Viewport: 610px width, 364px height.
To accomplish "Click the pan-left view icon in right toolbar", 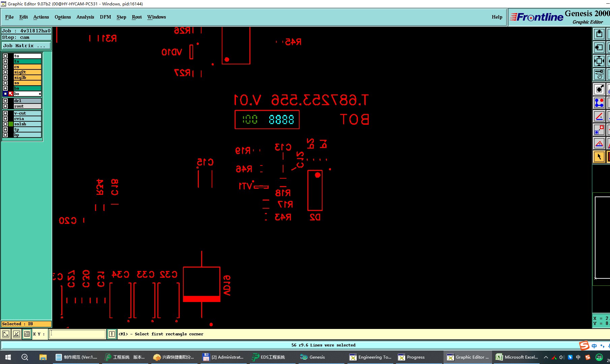I will tap(599, 48).
